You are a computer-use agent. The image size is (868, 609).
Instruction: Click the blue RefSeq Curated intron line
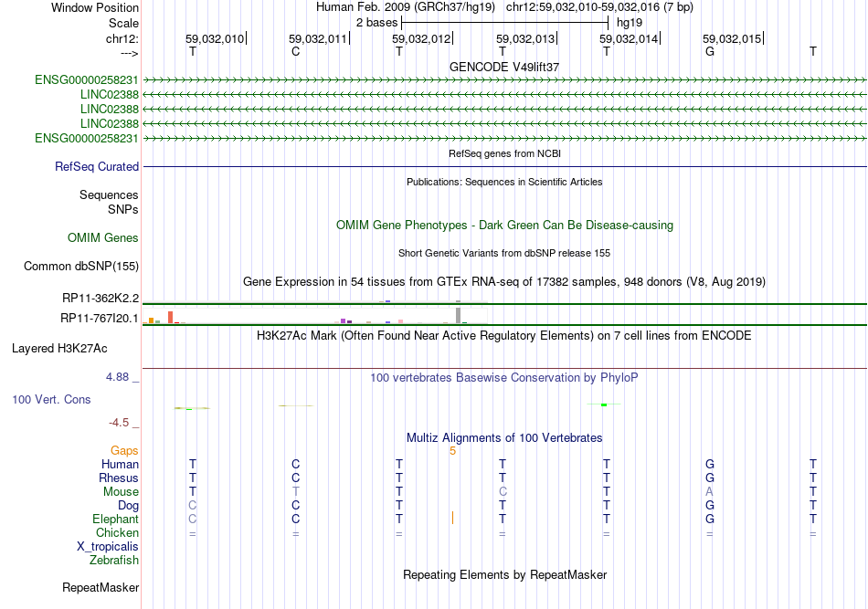(504, 166)
